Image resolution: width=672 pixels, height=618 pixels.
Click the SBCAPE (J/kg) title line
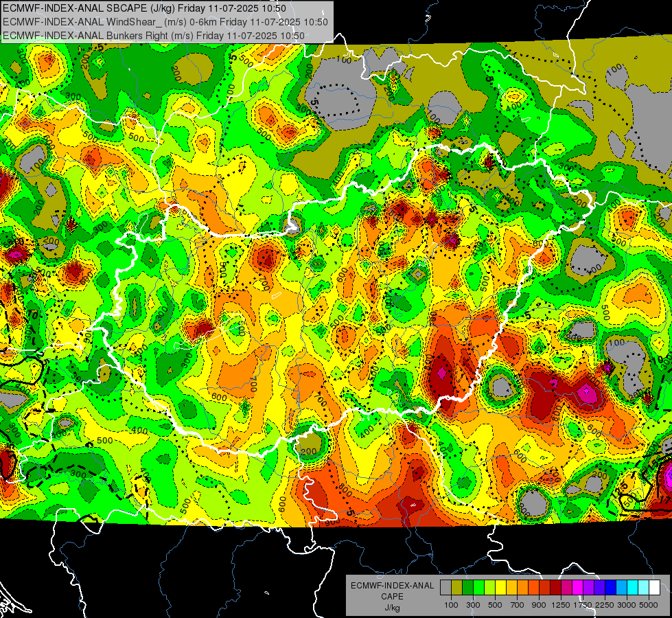[144, 8]
